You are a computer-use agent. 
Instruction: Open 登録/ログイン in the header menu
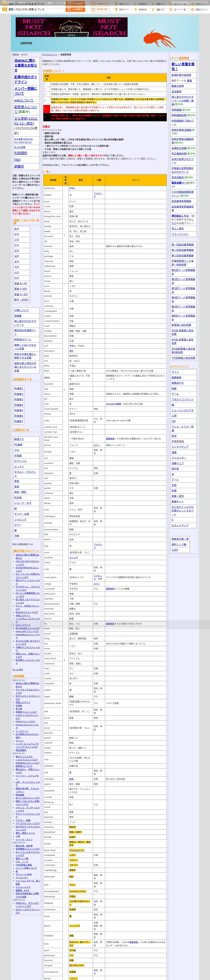coord(200,9)
